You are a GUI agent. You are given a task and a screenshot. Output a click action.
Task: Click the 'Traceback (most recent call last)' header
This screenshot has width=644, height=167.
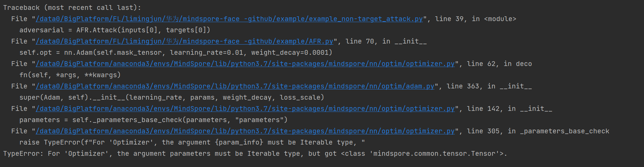(72, 7)
